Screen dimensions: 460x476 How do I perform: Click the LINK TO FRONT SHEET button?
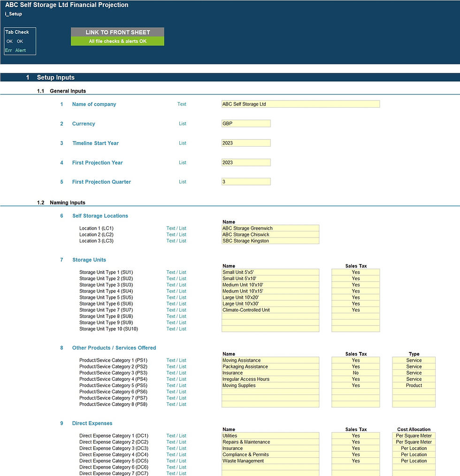point(117,32)
